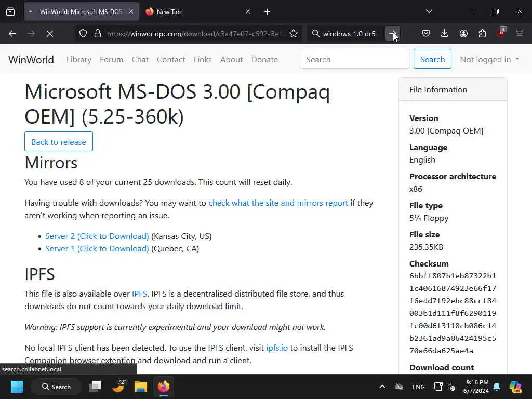Image resolution: width=532 pixels, height=399 pixels.
Task: Switch to the New Tab tab
Action: pos(198,11)
